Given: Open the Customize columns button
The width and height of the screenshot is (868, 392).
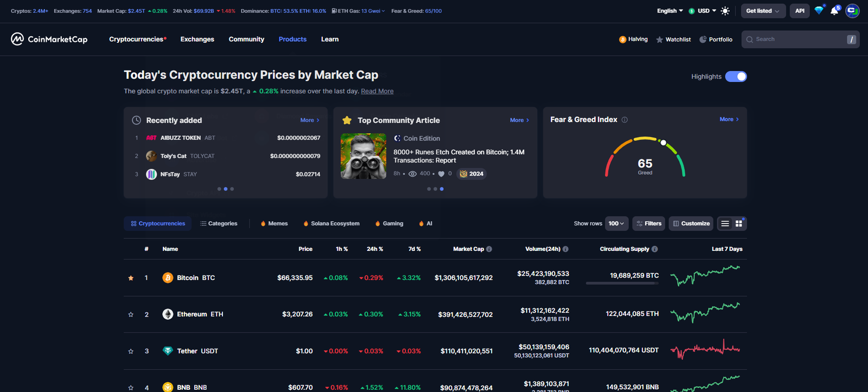Looking at the screenshot, I should pos(691,224).
